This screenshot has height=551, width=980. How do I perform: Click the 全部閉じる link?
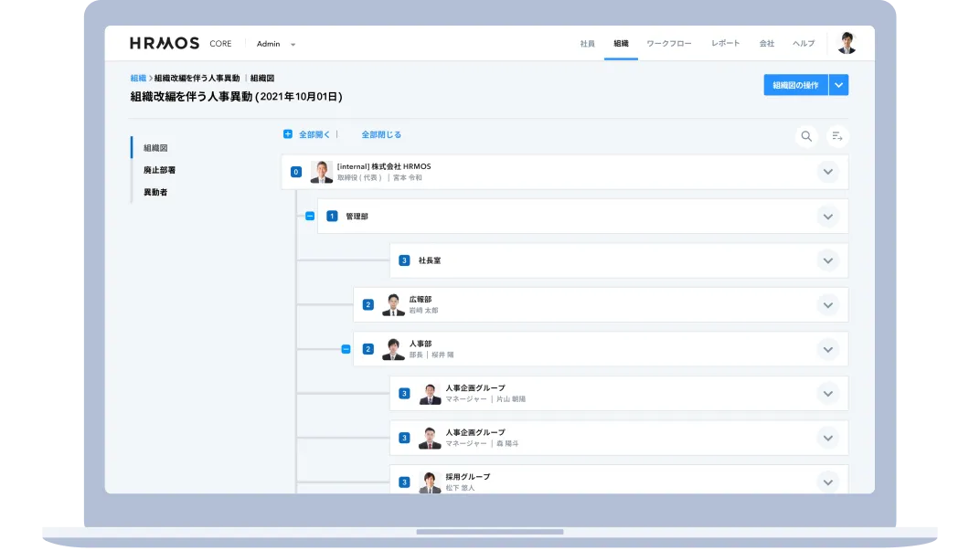coord(381,133)
